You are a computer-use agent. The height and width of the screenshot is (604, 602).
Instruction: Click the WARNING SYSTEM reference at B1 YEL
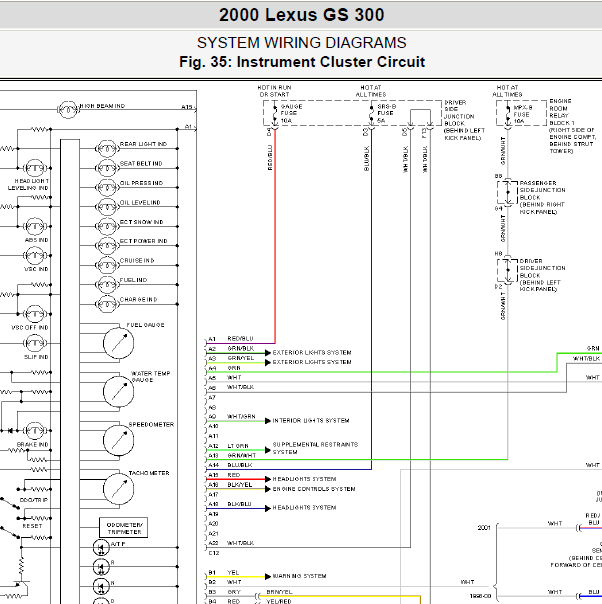pyautogui.click(x=299, y=576)
